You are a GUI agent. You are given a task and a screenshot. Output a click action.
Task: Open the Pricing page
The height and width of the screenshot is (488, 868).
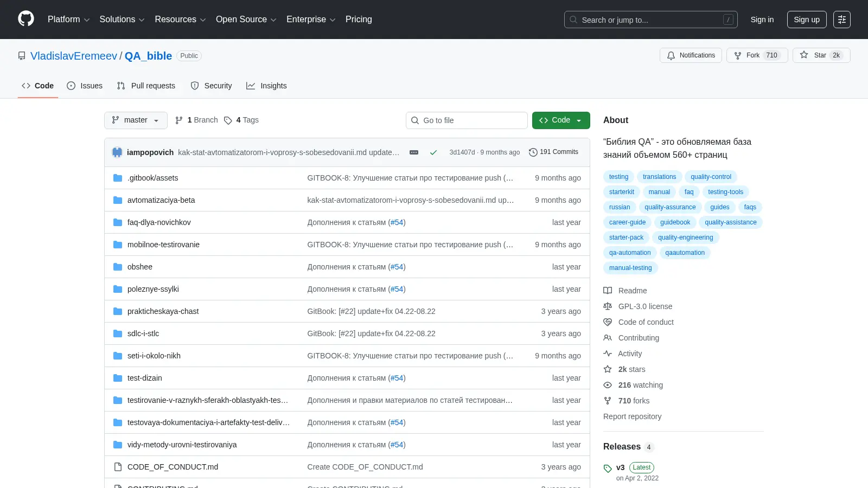tap(359, 20)
